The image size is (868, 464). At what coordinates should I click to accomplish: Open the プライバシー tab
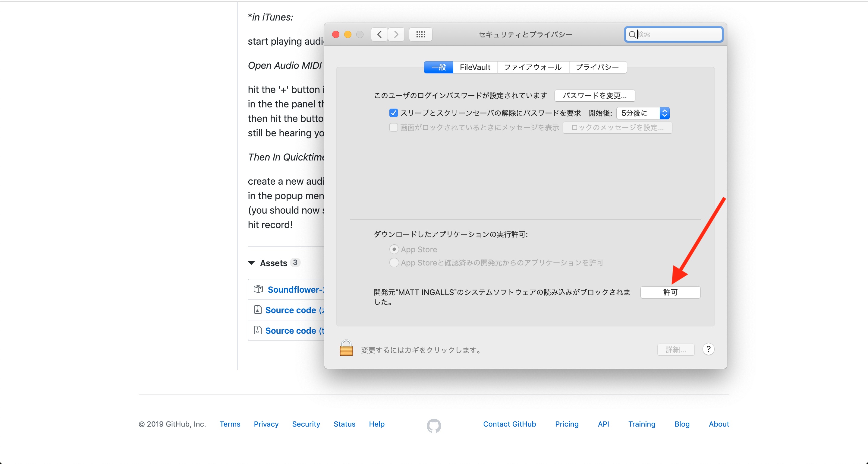click(x=597, y=67)
